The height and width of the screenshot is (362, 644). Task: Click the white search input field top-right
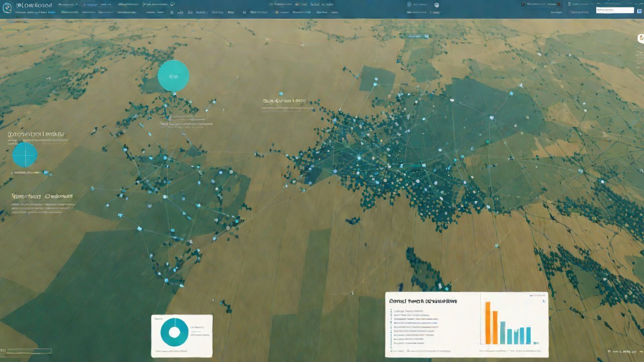614,10
